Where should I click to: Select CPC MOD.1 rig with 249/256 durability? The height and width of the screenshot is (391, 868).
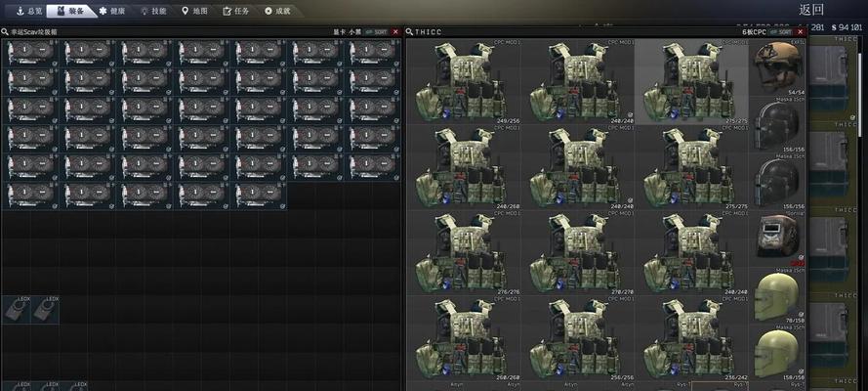coord(464,81)
